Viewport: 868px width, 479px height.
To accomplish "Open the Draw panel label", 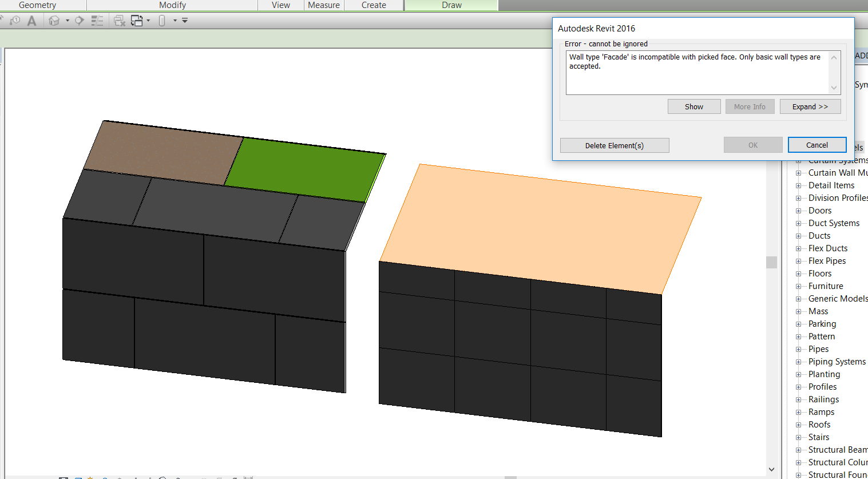I will [452, 5].
